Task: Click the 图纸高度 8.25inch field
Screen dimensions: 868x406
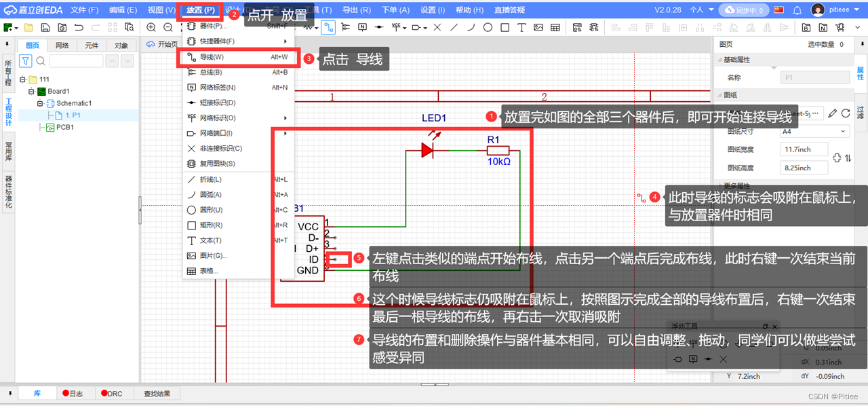Action: coord(804,168)
